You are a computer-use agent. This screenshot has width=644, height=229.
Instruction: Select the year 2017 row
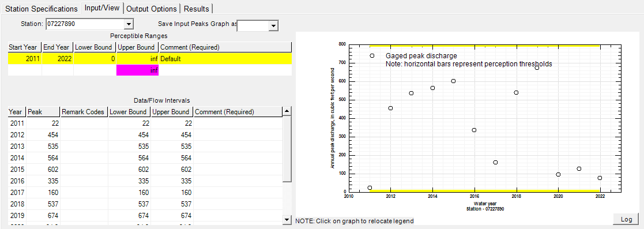click(x=145, y=192)
